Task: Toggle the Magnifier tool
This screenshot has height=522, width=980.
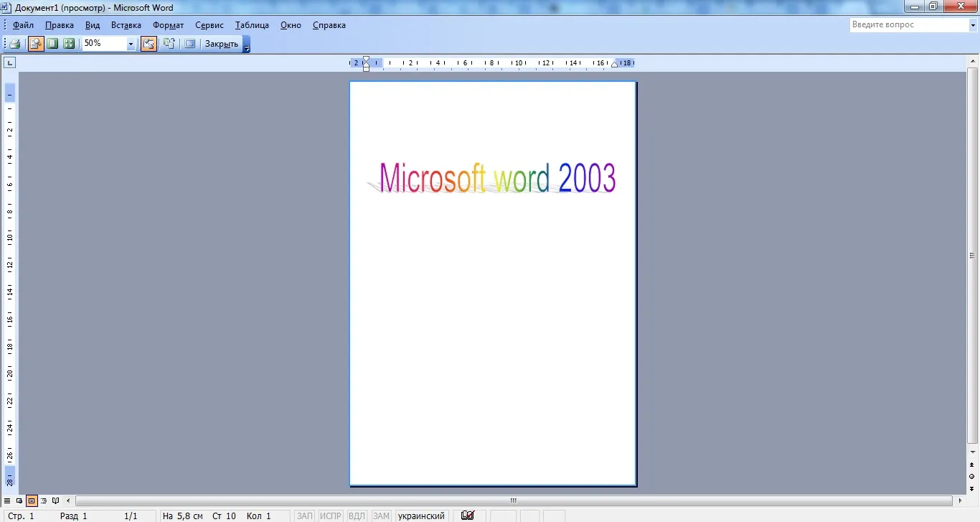Action: click(36, 44)
